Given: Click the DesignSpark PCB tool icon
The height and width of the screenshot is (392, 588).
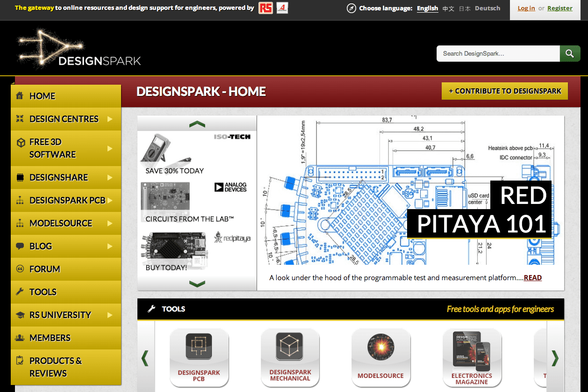Looking at the screenshot, I should point(199,347).
